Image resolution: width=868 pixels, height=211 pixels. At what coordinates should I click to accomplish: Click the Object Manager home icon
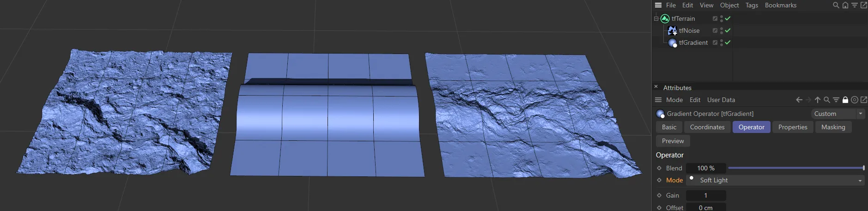[845, 5]
